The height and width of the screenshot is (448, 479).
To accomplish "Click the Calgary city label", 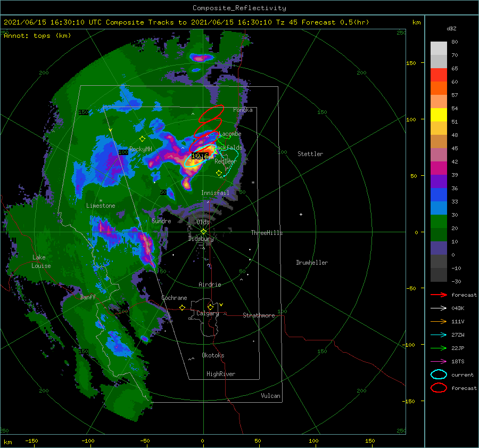I will (208, 313).
